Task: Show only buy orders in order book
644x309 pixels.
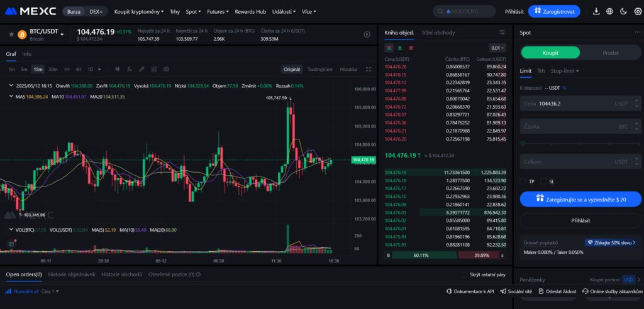Action: point(400,48)
